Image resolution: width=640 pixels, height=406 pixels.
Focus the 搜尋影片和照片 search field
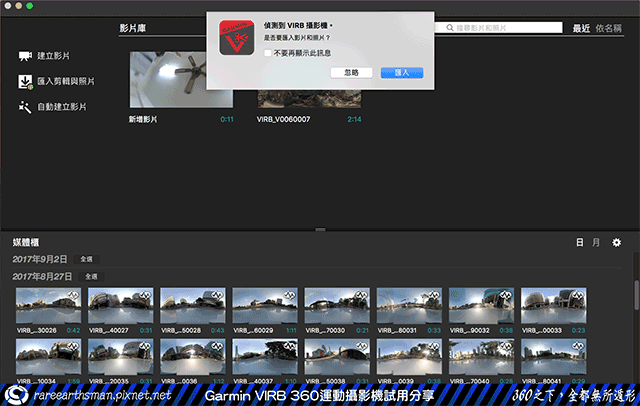499,27
